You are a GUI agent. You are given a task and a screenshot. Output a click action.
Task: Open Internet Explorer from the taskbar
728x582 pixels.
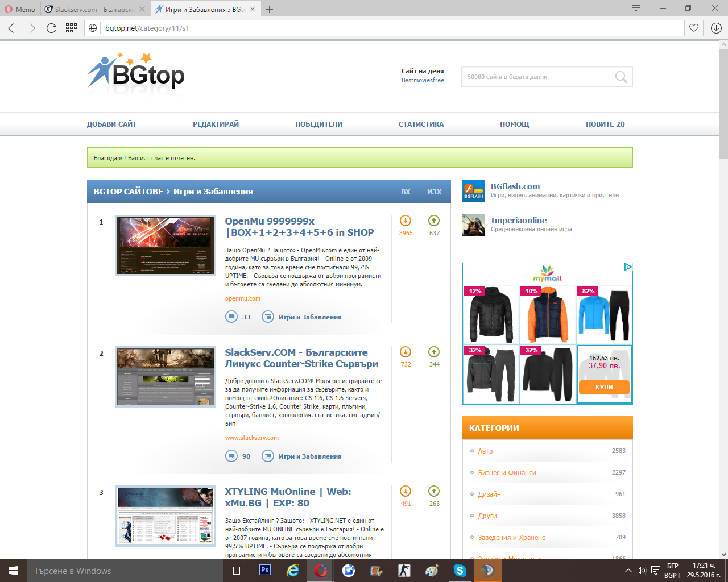coord(293,571)
